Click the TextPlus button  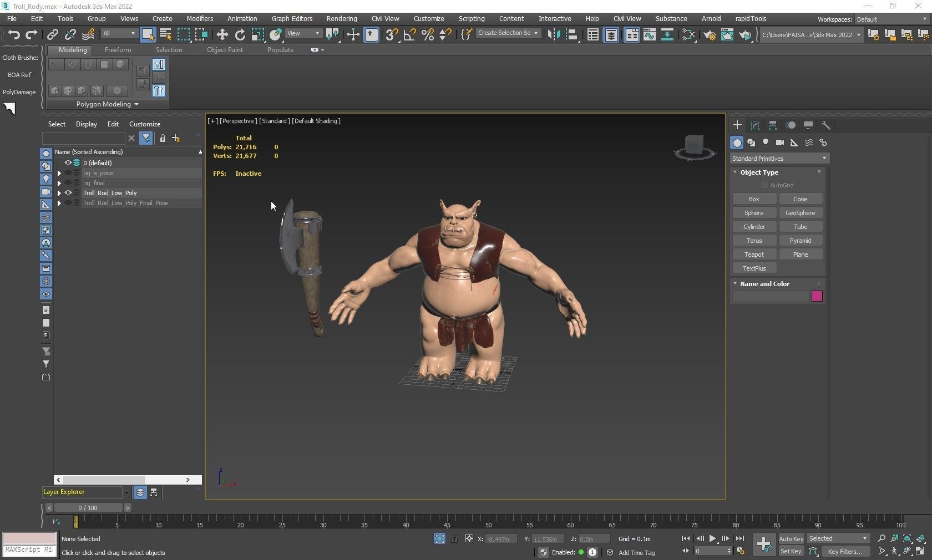click(x=754, y=268)
